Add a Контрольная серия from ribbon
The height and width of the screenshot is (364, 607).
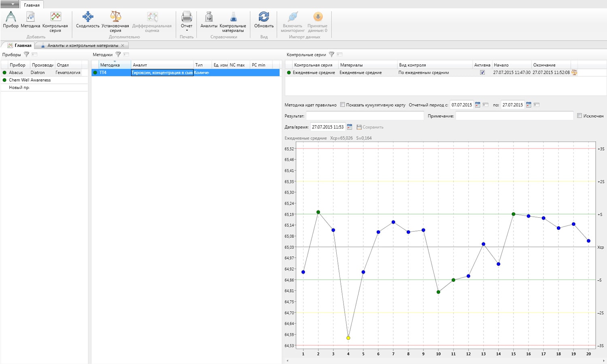[55, 22]
